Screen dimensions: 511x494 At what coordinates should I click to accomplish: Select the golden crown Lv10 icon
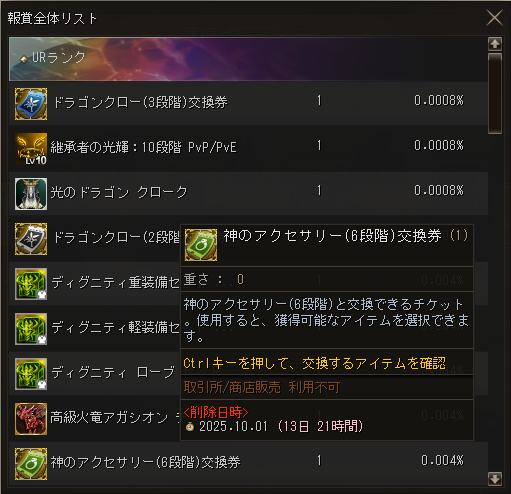click(x=31, y=149)
